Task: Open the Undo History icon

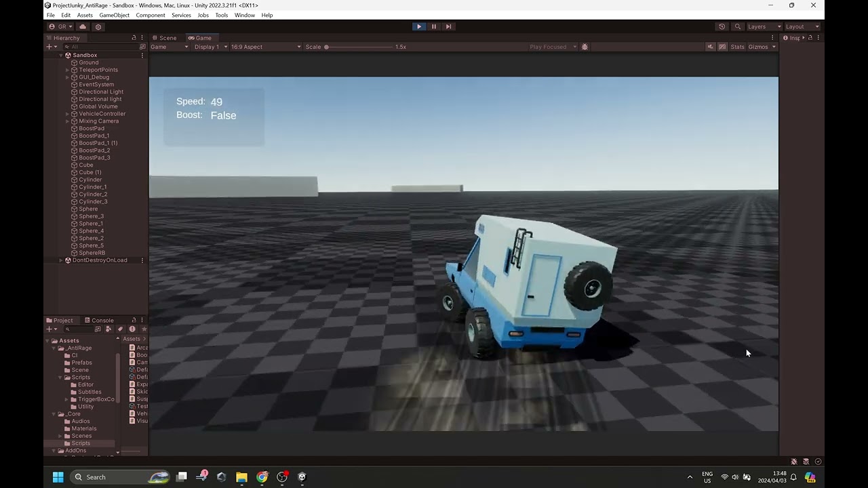Action: (722, 26)
